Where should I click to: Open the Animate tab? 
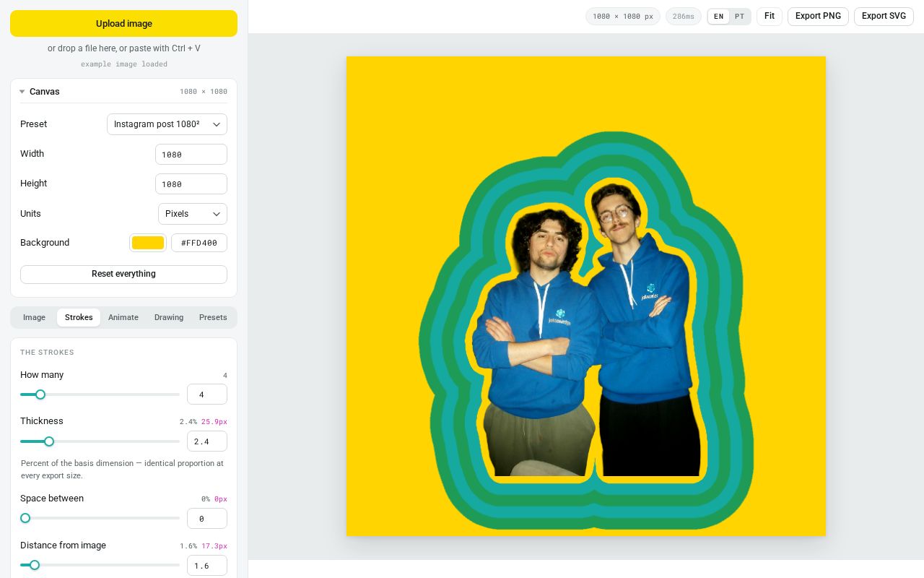(123, 318)
